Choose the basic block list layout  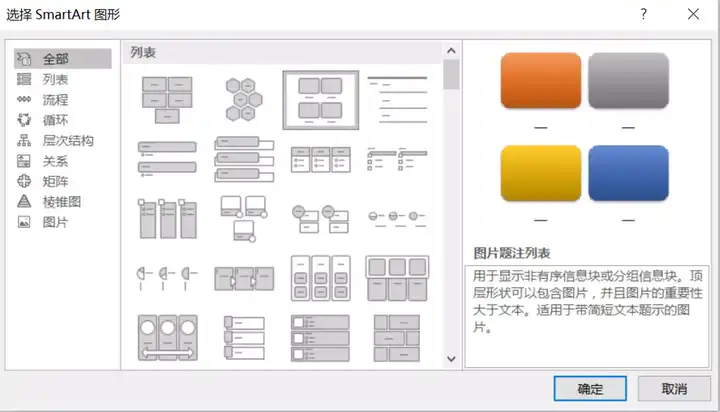167,100
